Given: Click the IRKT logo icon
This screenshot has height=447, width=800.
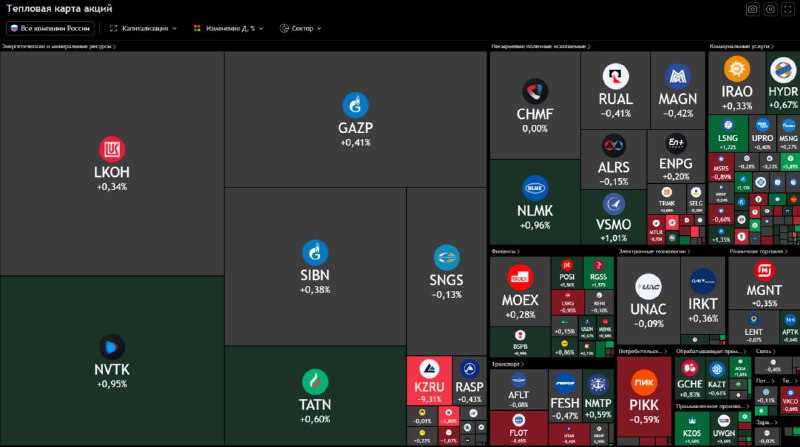Looking at the screenshot, I should [703, 281].
